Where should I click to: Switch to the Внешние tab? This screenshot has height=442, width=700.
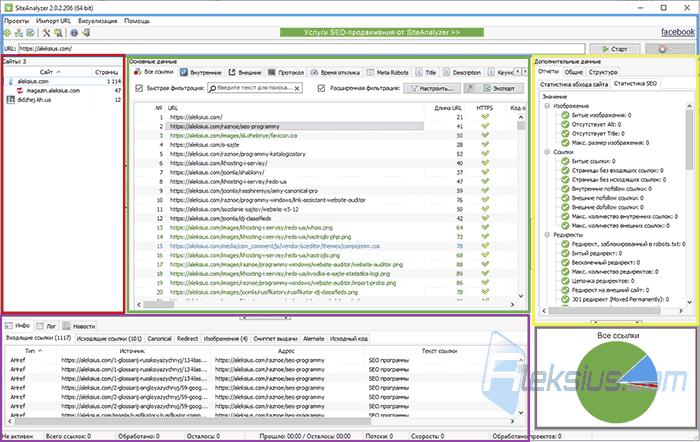tap(245, 72)
